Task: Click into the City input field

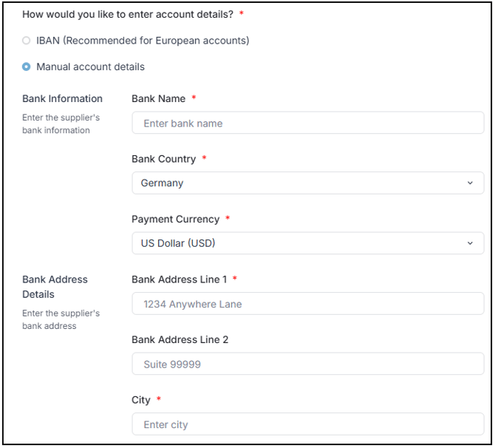Action: coord(307,424)
